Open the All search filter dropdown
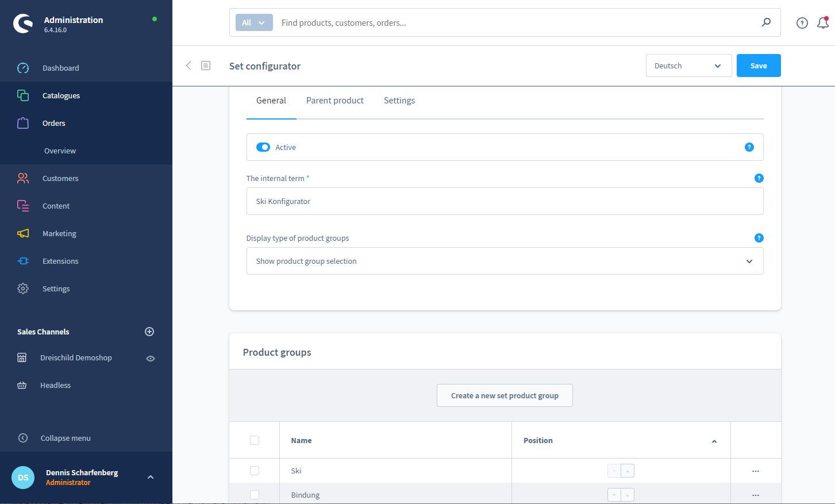The image size is (835, 504). point(254,22)
